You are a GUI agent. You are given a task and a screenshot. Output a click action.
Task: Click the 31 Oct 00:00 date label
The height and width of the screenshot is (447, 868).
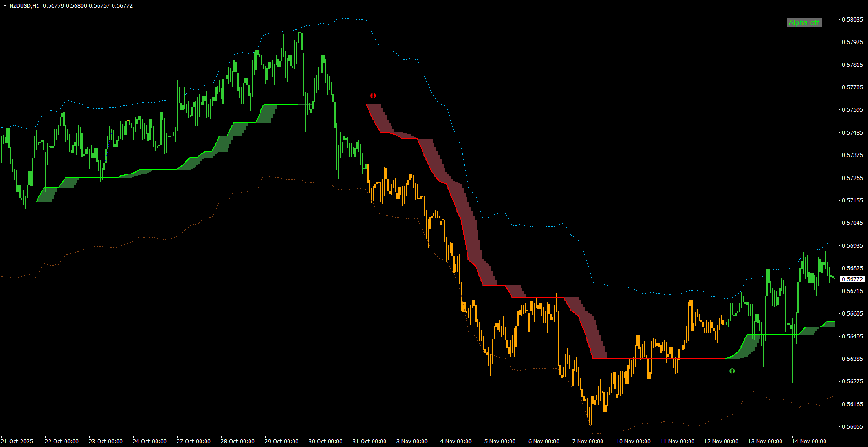tap(369, 442)
